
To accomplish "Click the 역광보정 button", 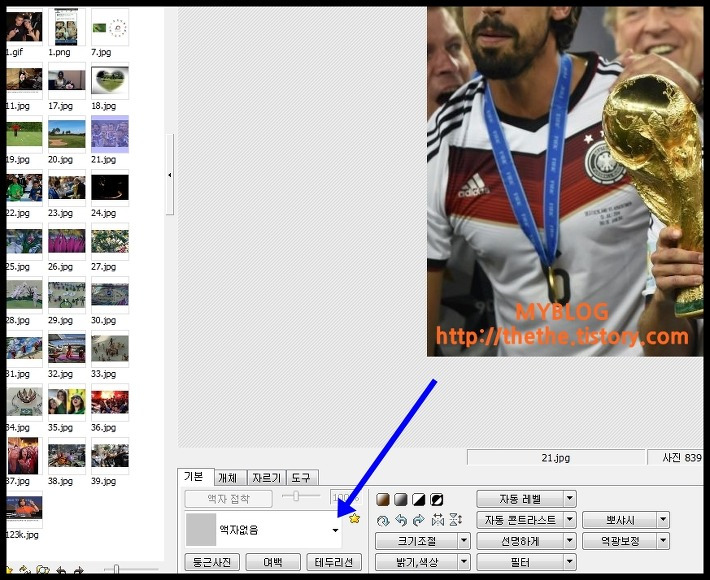I will (x=620, y=541).
